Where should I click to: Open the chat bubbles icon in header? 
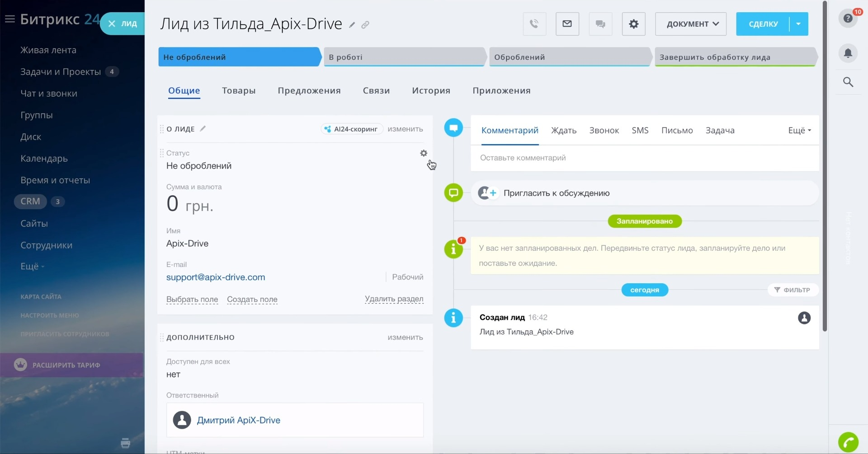point(600,24)
